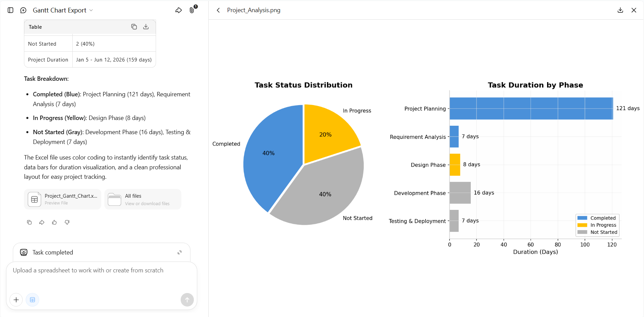The height and width of the screenshot is (317, 644).
Task: Open the Gantt Chart Export title dropdown
Action: pos(63,10)
